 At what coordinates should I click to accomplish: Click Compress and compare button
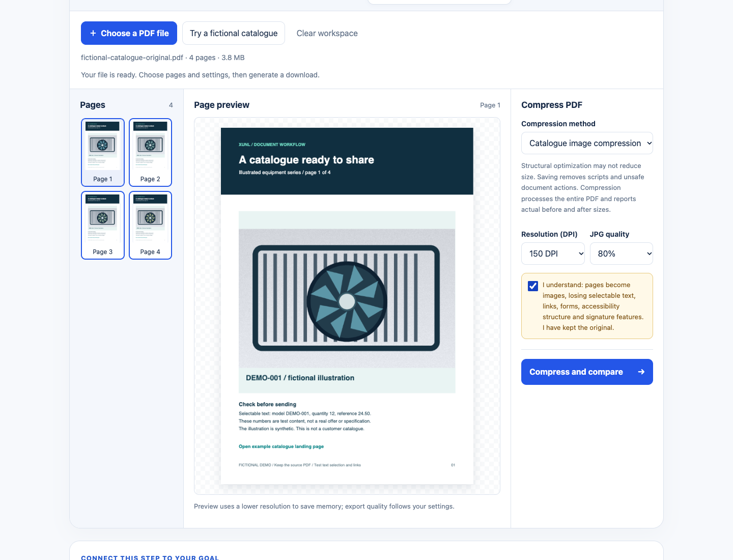[x=587, y=372]
